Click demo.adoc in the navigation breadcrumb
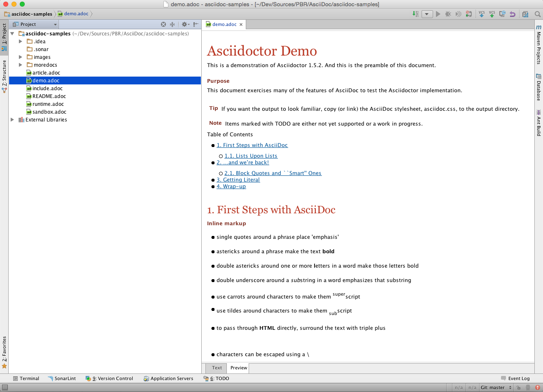The height and width of the screenshot is (392, 543). click(73, 14)
